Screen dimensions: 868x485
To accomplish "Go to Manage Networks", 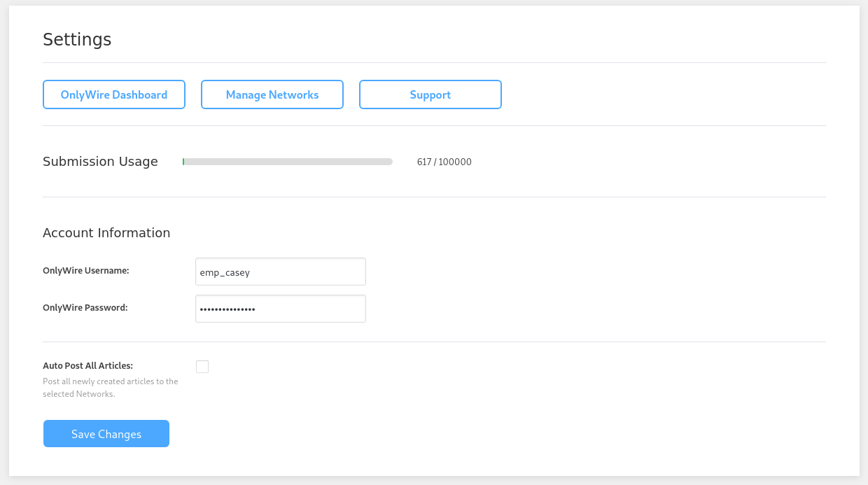I will [x=272, y=94].
